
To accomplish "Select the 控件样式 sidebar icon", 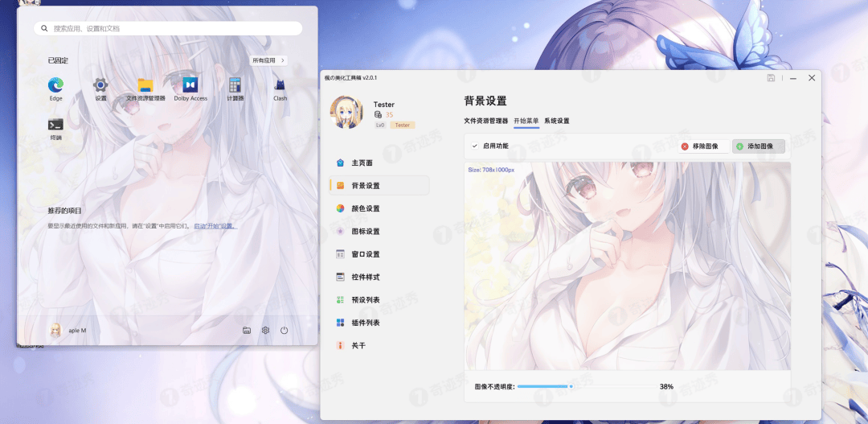I will tap(341, 277).
